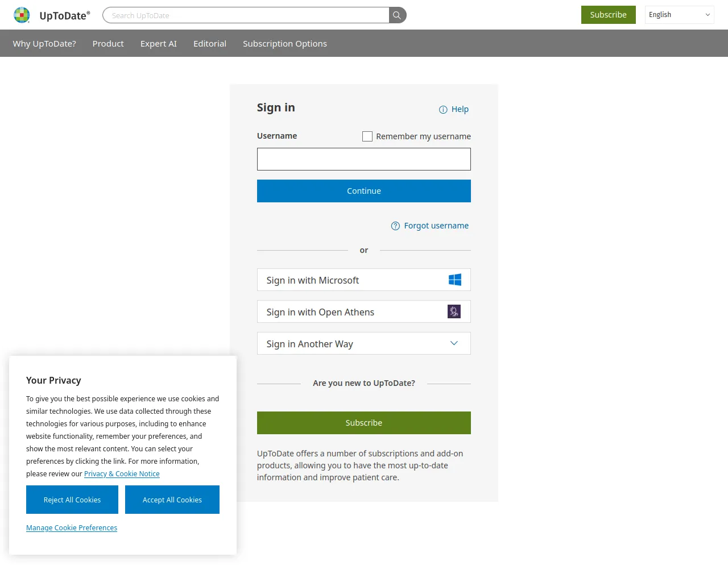Open the Privacy & Cookie Notice link
Viewport: 728px width, 582px height.
[x=122, y=474]
